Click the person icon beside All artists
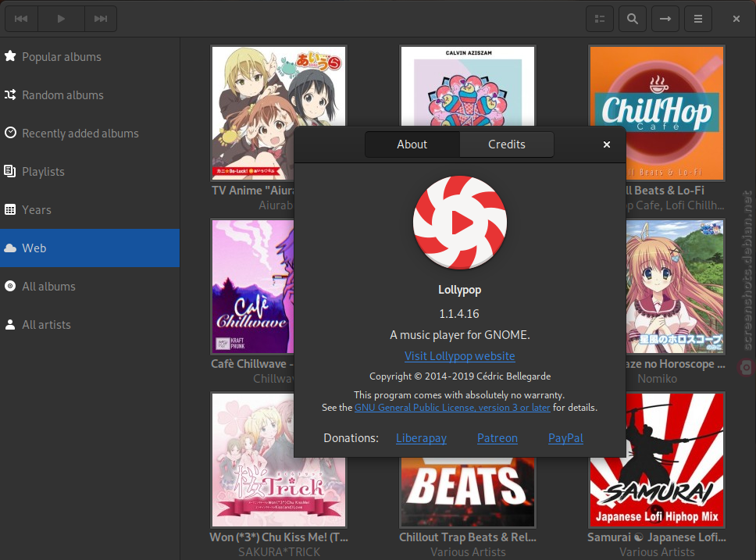The width and height of the screenshot is (756, 560). click(x=10, y=325)
